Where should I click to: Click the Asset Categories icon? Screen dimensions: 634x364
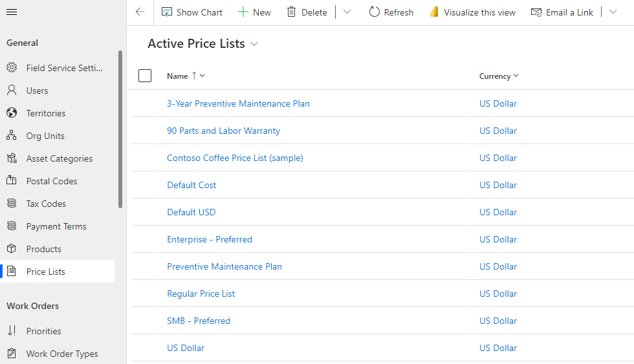(12, 158)
